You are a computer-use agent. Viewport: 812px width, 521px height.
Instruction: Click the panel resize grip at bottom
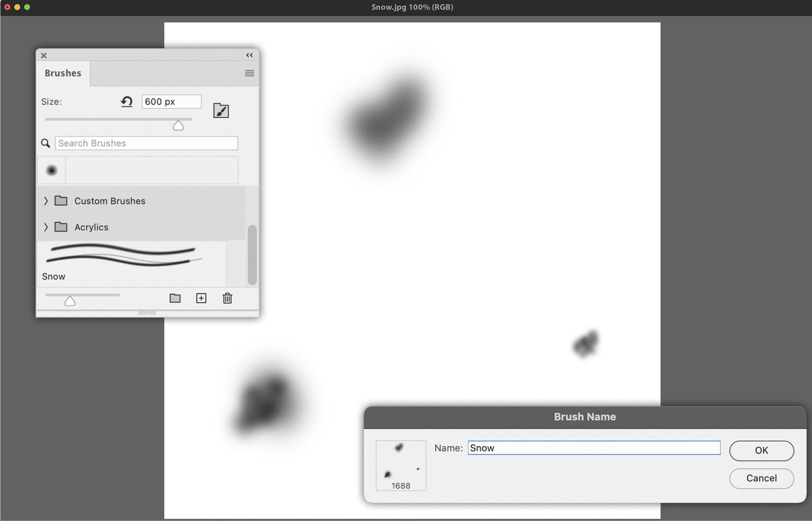pyautogui.click(x=147, y=313)
